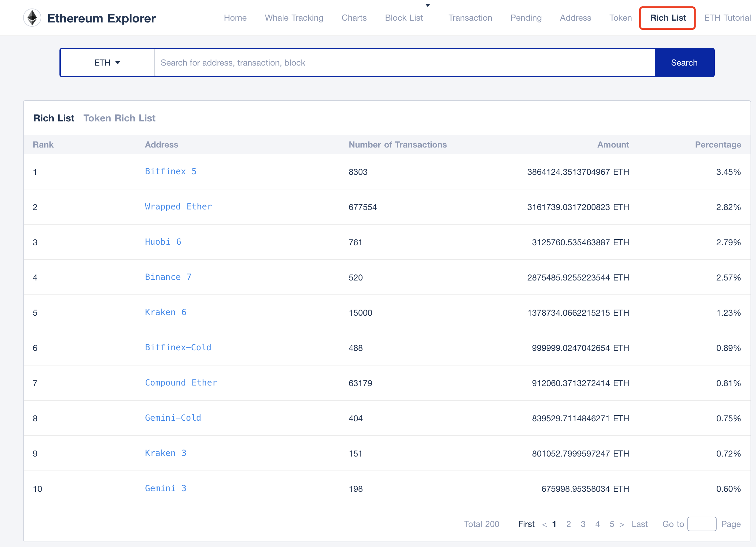This screenshot has width=756, height=547.
Task: Click the next page arrow
Action: (x=622, y=524)
